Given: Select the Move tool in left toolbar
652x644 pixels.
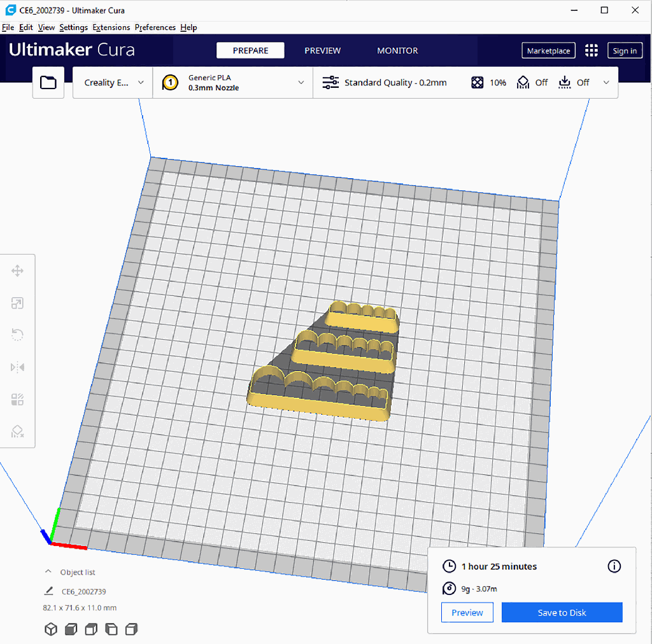Looking at the screenshot, I should [17, 271].
